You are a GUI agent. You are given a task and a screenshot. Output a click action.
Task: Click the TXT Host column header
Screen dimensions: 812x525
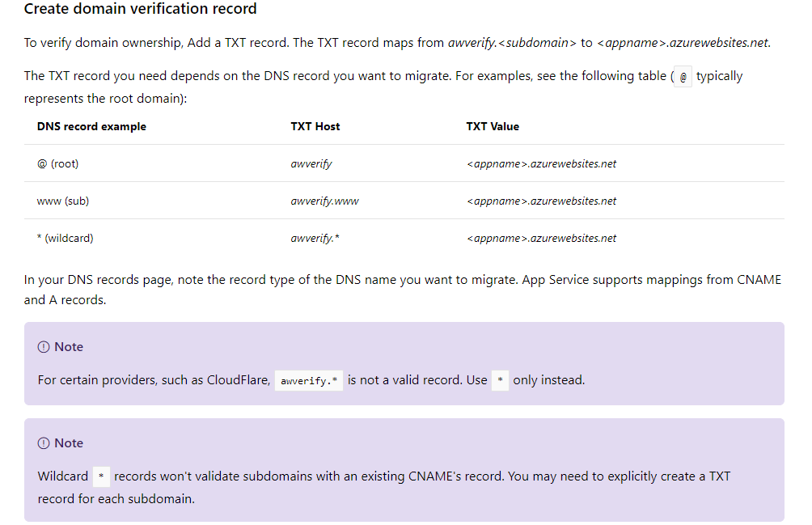coord(315,126)
